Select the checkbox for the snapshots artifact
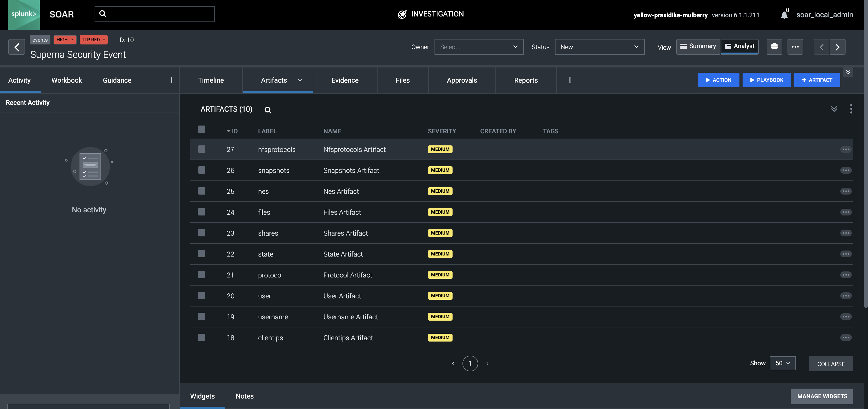 (201, 170)
